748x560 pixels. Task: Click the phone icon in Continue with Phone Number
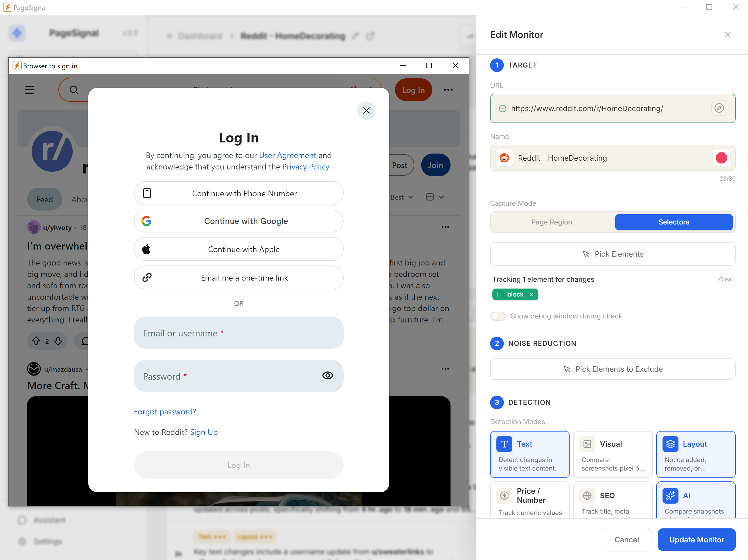(x=147, y=193)
